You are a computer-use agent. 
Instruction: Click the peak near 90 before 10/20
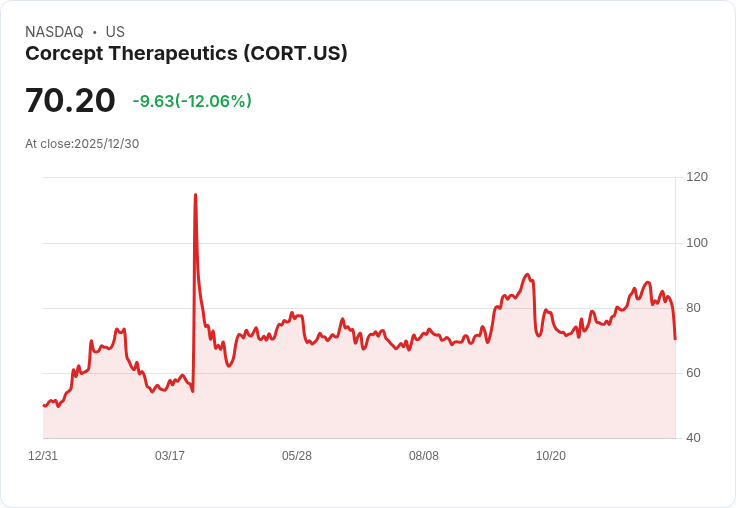[528, 275]
